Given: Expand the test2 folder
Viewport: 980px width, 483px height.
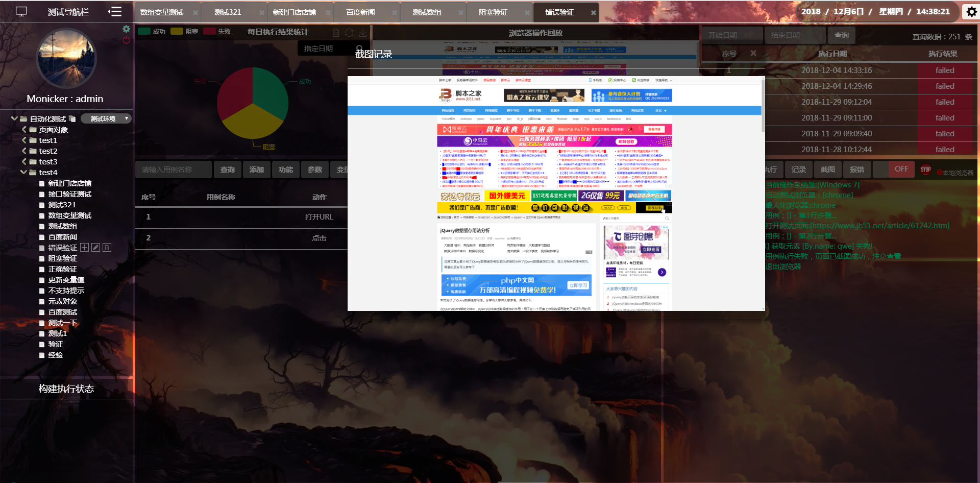Looking at the screenshot, I should click(24, 151).
